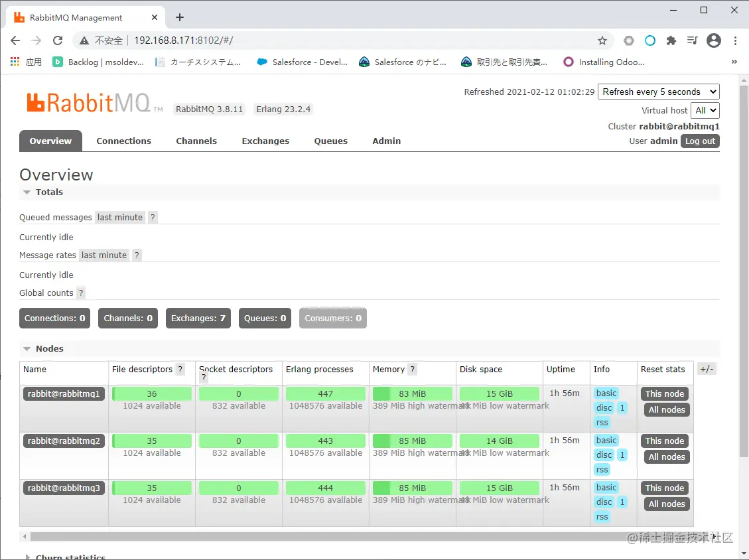The width and height of the screenshot is (749, 560).
Task: Switch to the Queues tab
Action: 331,141
